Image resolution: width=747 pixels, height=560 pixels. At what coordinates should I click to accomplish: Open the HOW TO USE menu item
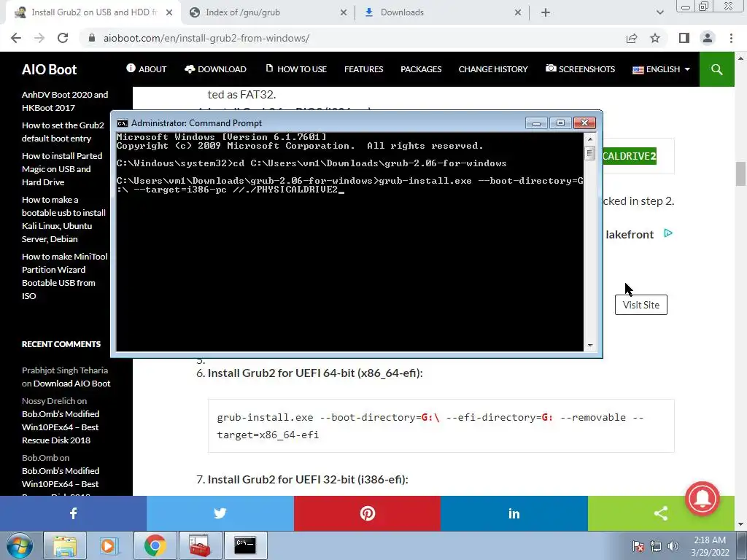point(296,69)
